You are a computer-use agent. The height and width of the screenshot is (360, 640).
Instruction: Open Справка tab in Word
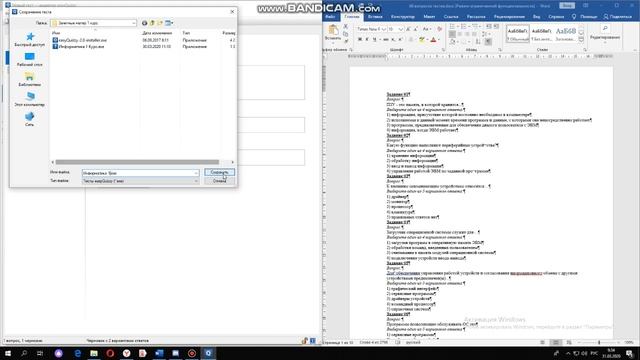click(x=556, y=17)
